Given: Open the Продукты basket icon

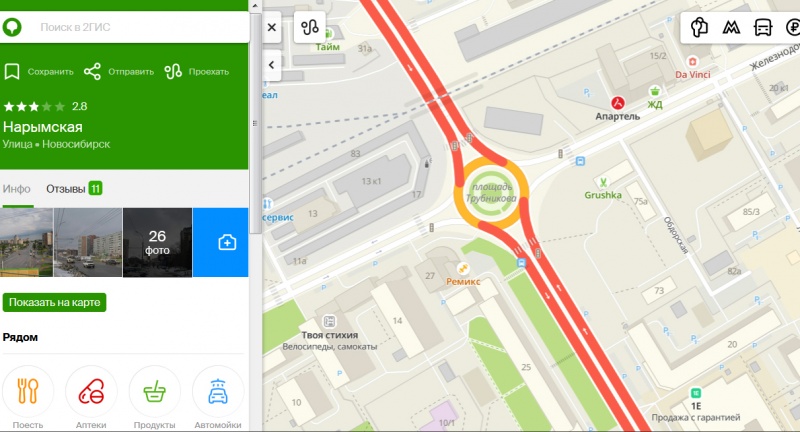Looking at the screenshot, I should (x=154, y=392).
